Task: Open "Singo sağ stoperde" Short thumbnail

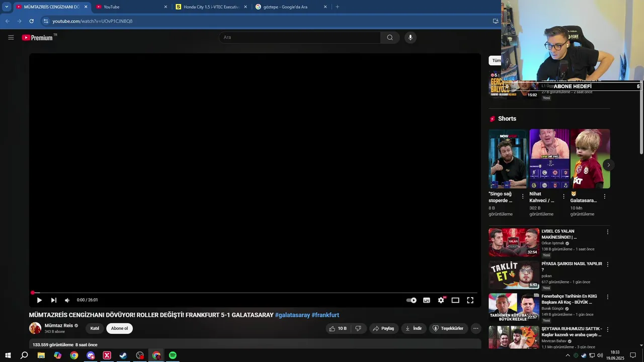Action: point(508,159)
